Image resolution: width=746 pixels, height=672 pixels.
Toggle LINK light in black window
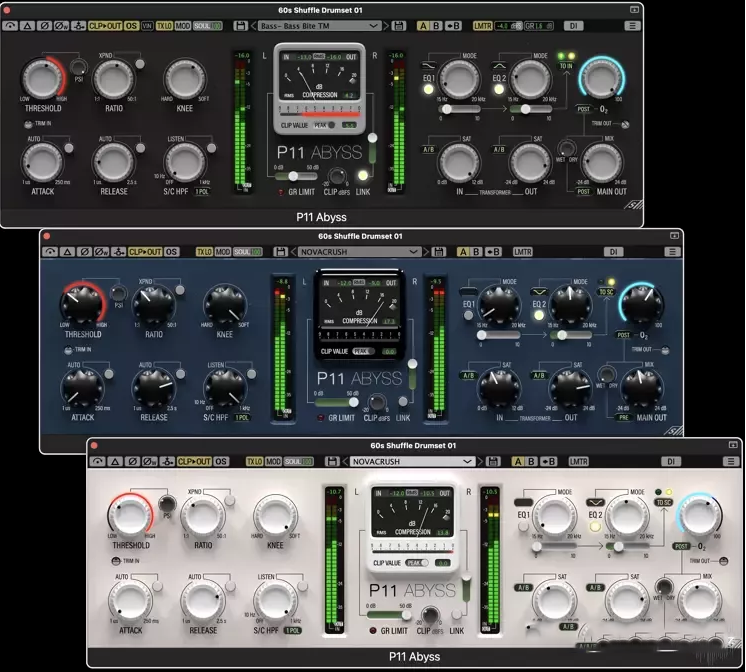[x=363, y=175]
